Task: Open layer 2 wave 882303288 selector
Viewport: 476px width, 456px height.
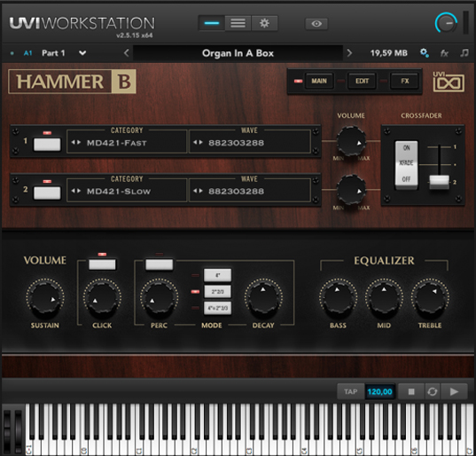Action: 236,192
